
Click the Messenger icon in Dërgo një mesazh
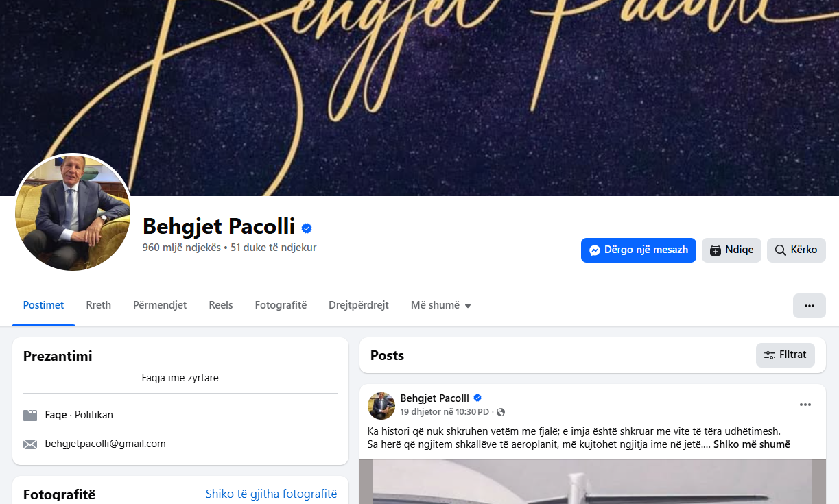point(595,250)
